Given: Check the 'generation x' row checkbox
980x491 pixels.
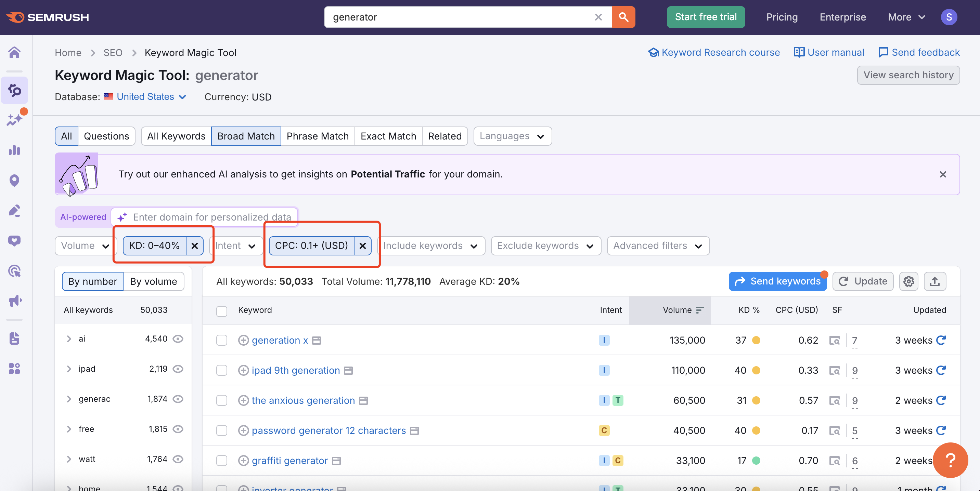Looking at the screenshot, I should (222, 340).
